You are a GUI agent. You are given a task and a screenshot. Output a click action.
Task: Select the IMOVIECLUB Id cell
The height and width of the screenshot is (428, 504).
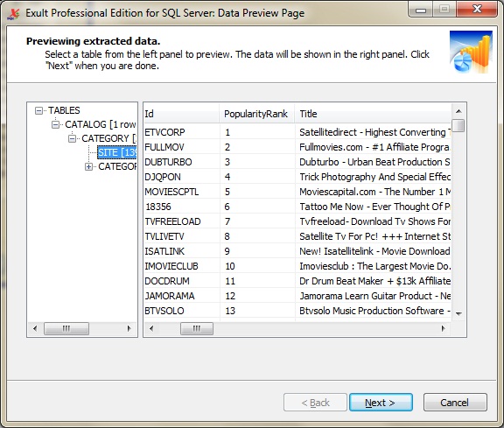tap(182, 266)
